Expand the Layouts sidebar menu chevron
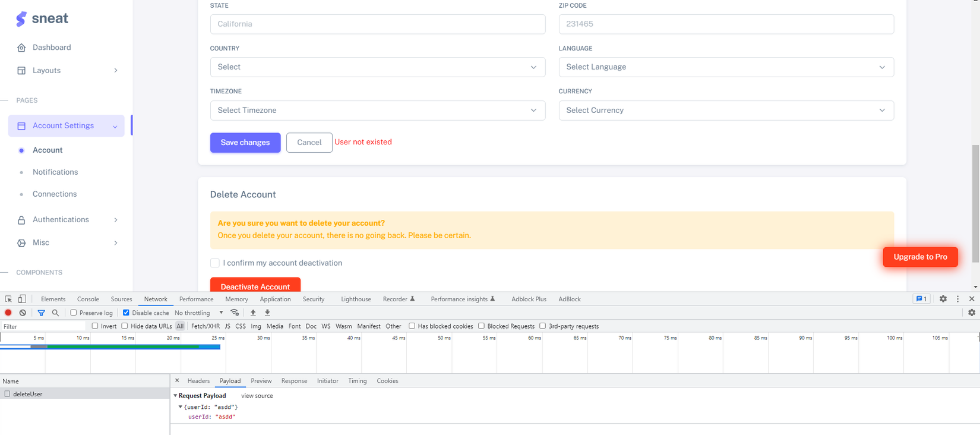This screenshot has width=980, height=435. (116, 71)
